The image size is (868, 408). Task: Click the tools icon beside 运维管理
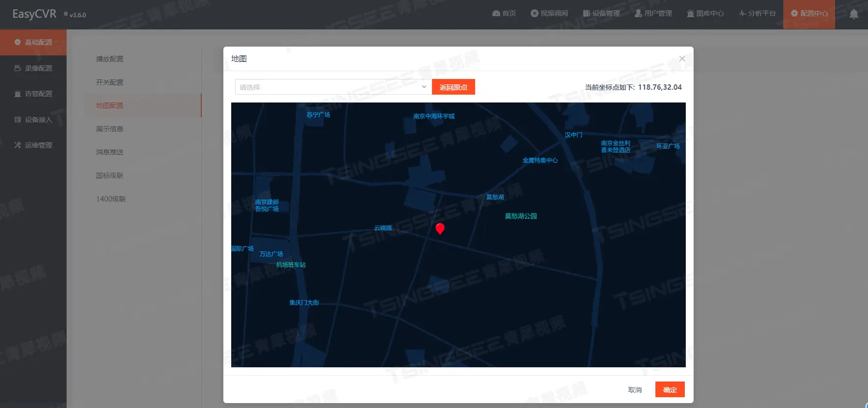coord(18,145)
